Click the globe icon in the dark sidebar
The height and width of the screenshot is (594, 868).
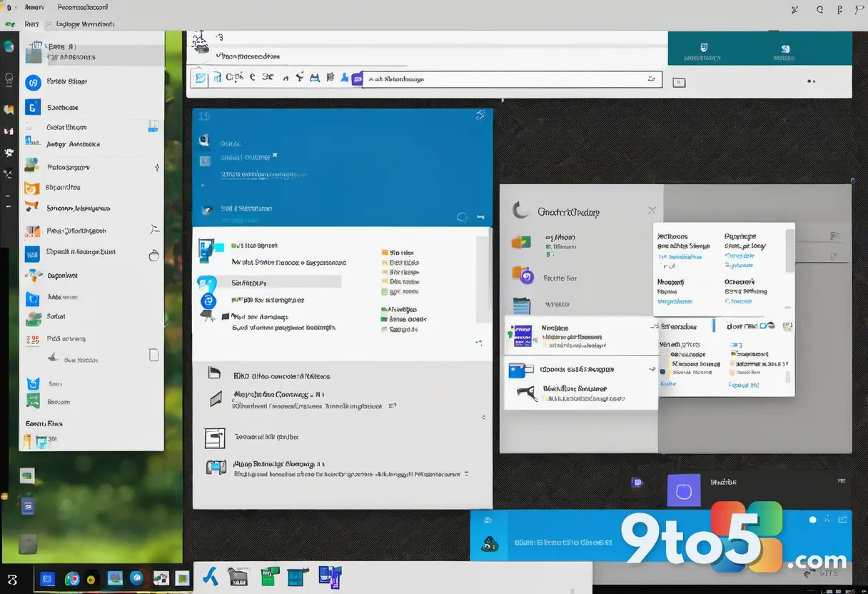pyautogui.click(x=9, y=47)
